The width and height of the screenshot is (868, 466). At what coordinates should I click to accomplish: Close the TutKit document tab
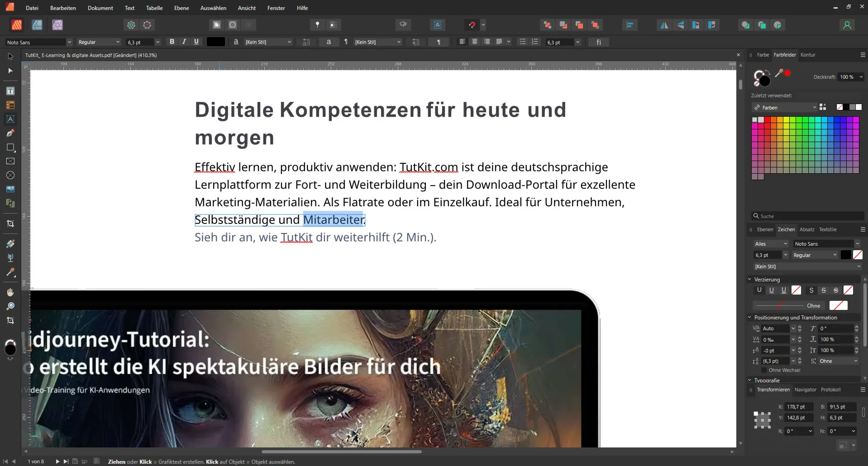coord(739,55)
